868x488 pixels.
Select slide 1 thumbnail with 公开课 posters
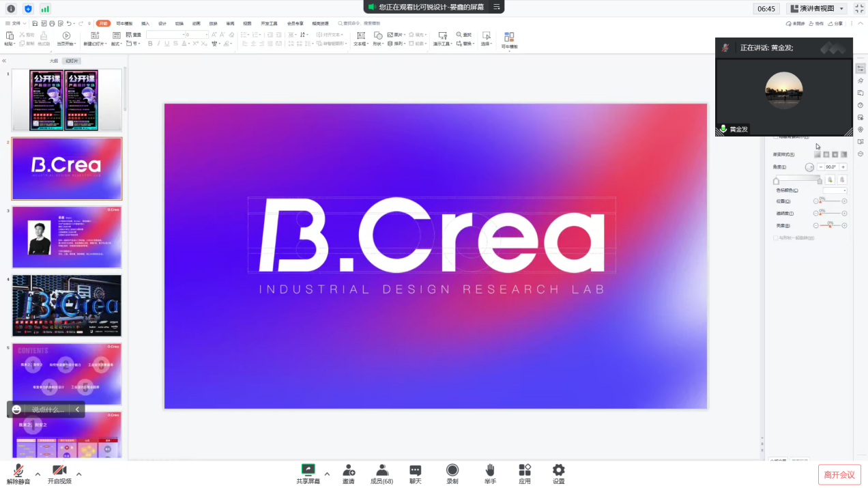click(67, 100)
